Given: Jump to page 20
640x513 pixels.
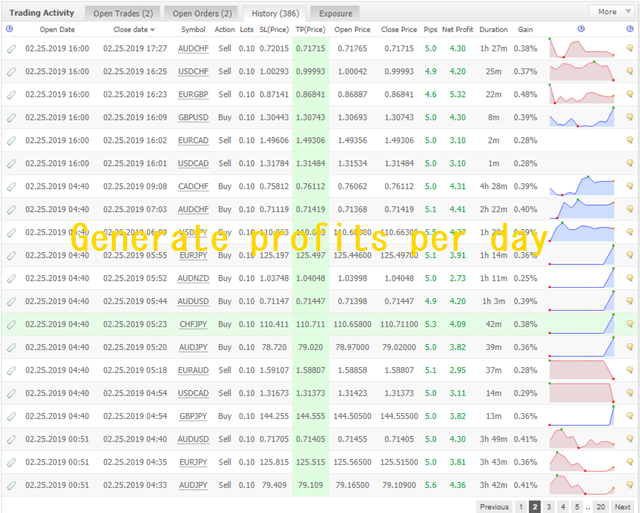Looking at the screenshot, I should tap(600, 507).
